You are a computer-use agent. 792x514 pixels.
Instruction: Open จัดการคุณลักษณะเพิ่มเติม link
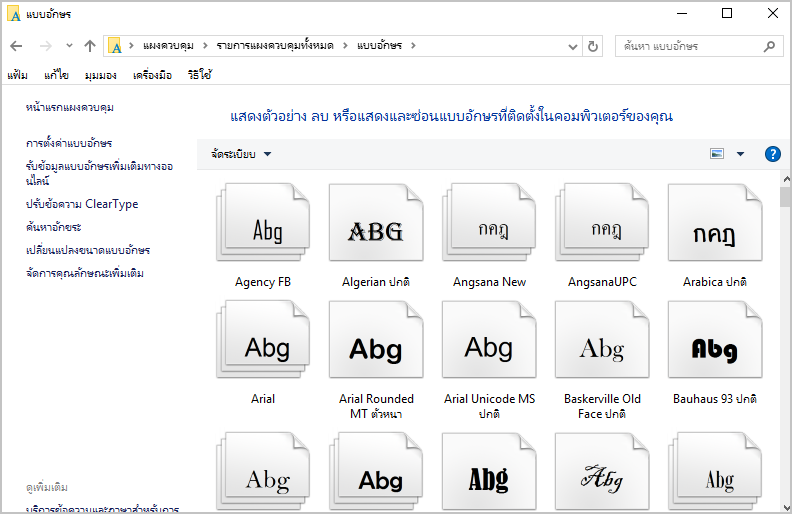tap(85, 273)
